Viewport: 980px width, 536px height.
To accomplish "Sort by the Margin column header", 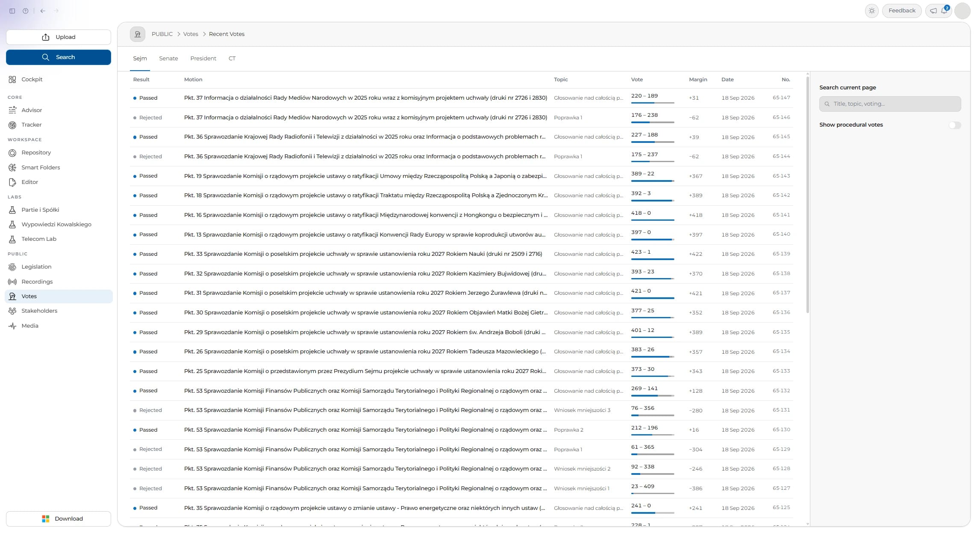I will [x=698, y=80].
